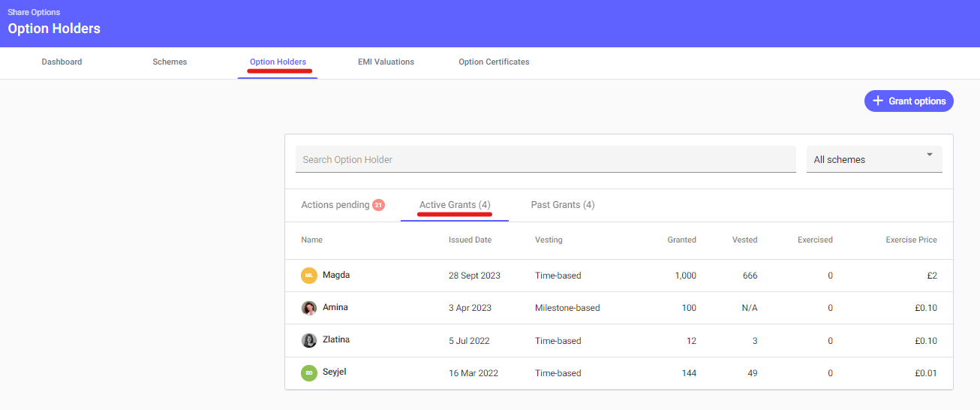Screen dimensions: 980x410
Task: Click Magda's yellow ML avatar icon
Action: [x=309, y=276]
